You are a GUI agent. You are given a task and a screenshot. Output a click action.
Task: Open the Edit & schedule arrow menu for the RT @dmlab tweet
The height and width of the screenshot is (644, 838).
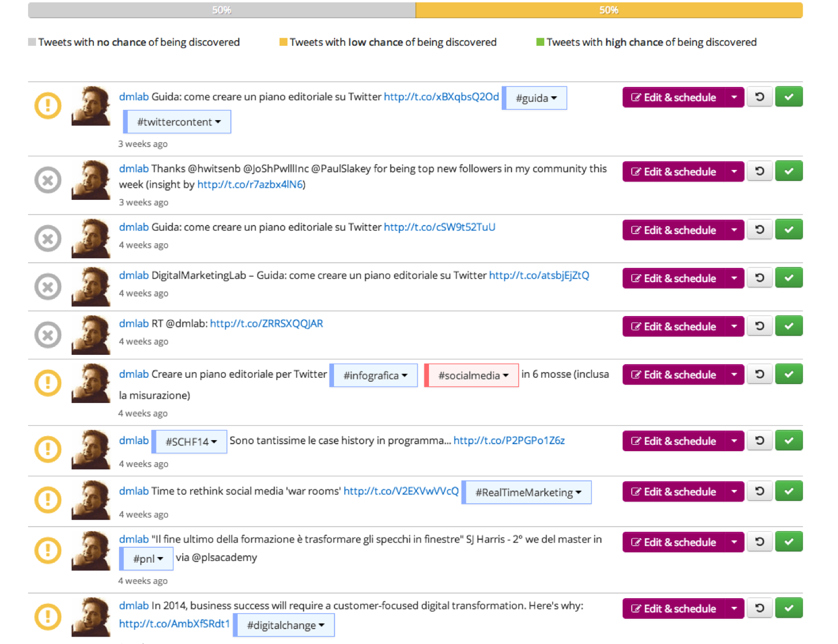[x=734, y=326]
